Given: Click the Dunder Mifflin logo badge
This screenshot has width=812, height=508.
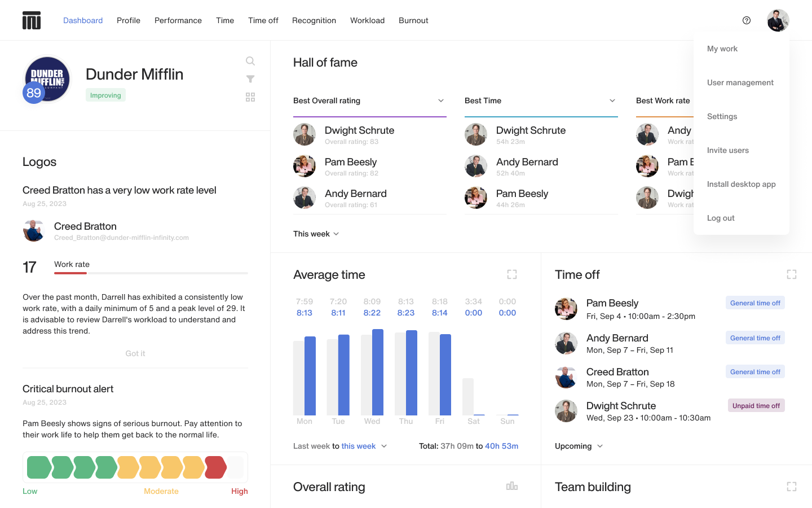Looking at the screenshot, I should 47,79.
